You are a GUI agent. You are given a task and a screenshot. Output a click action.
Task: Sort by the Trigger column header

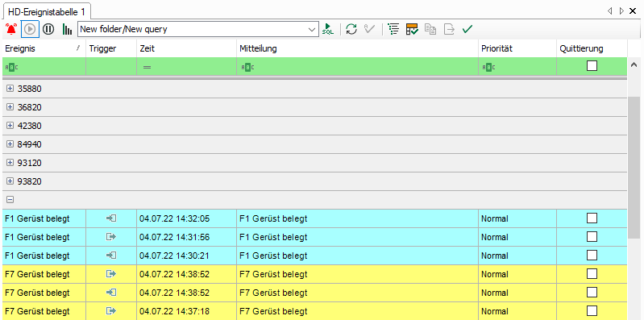click(x=111, y=48)
